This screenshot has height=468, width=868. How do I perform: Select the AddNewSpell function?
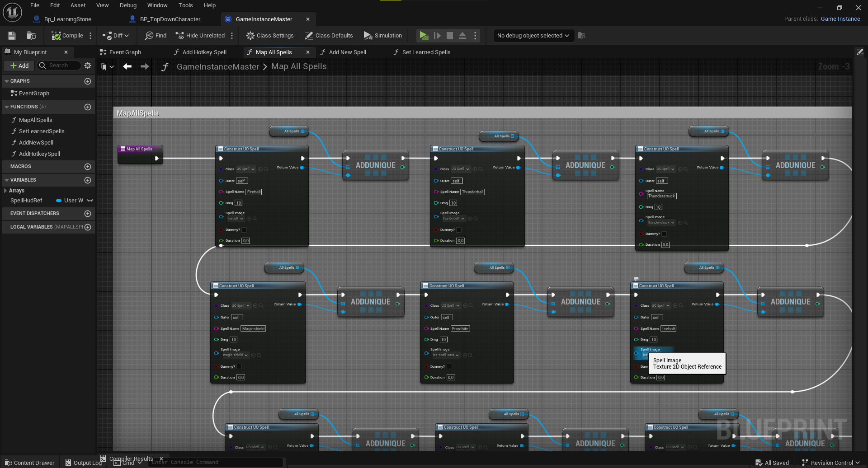click(36, 143)
